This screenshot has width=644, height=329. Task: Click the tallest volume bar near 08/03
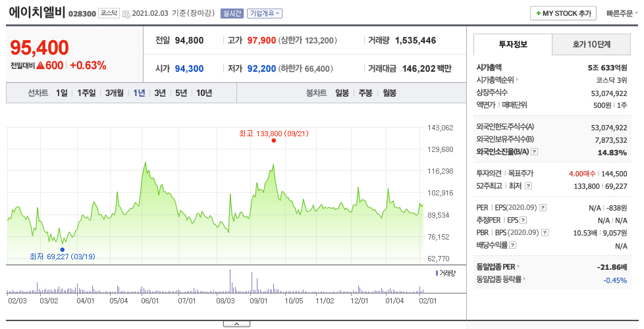tap(230, 281)
